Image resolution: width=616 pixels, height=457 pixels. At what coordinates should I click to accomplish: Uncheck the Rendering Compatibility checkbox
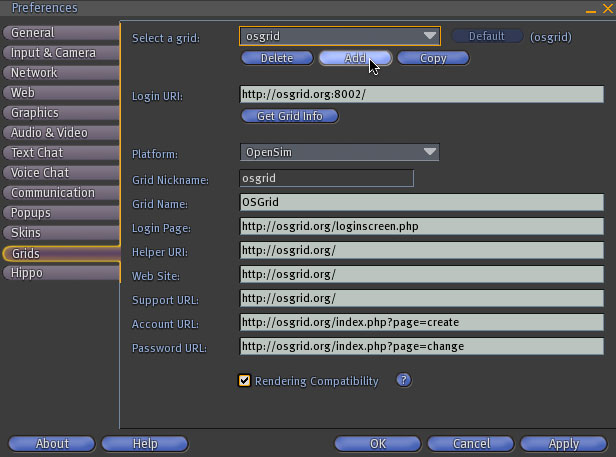[244, 380]
